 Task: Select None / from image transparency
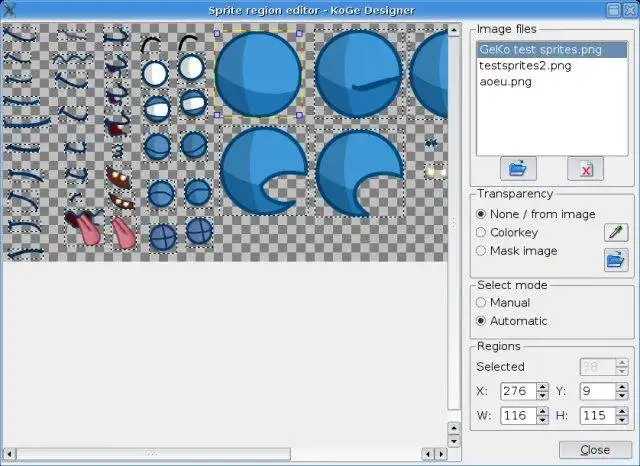(x=536, y=214)
